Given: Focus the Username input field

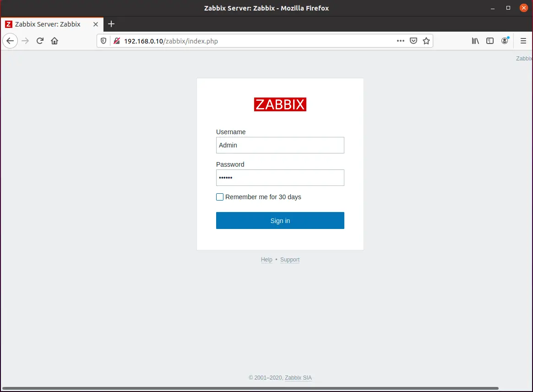Looking at the screenshot, I should click(280, 145).
